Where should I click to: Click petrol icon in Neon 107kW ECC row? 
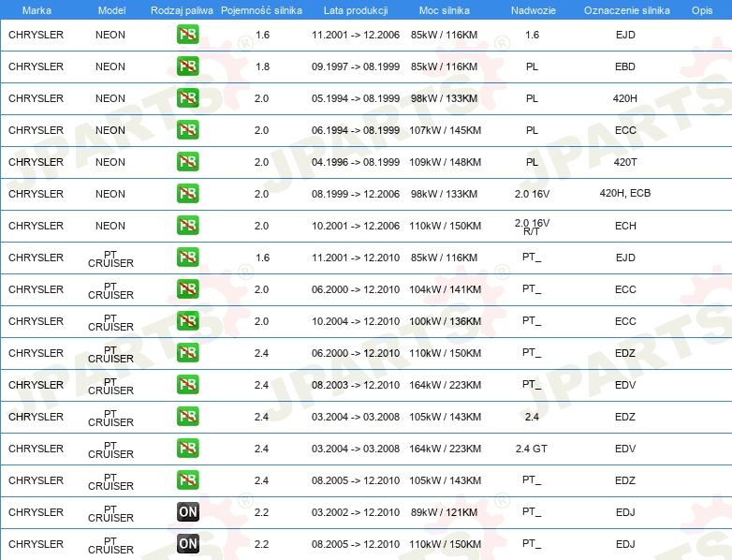pos(187,130)
